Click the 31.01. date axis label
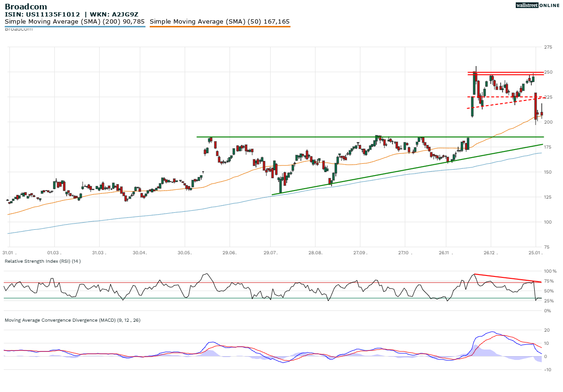The width and height of the screenshot is (563, 392). [9, 252]
